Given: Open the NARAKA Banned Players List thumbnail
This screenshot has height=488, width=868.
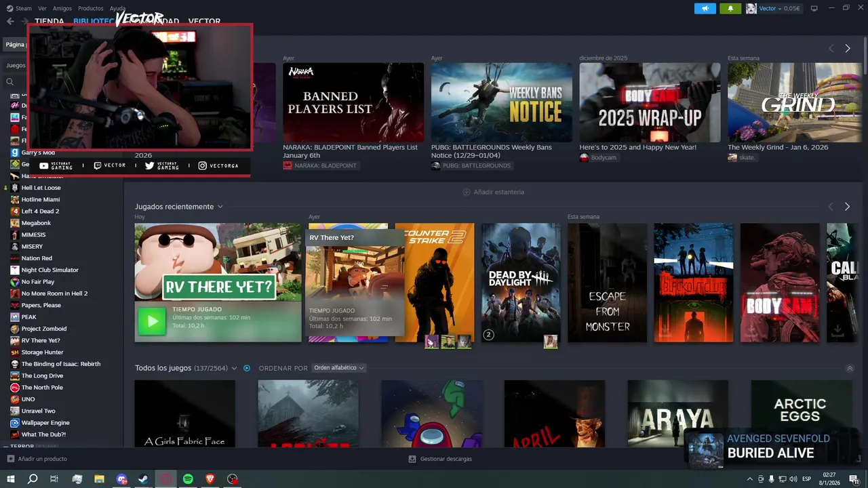Looking at the screenshot, I should 353,102.
